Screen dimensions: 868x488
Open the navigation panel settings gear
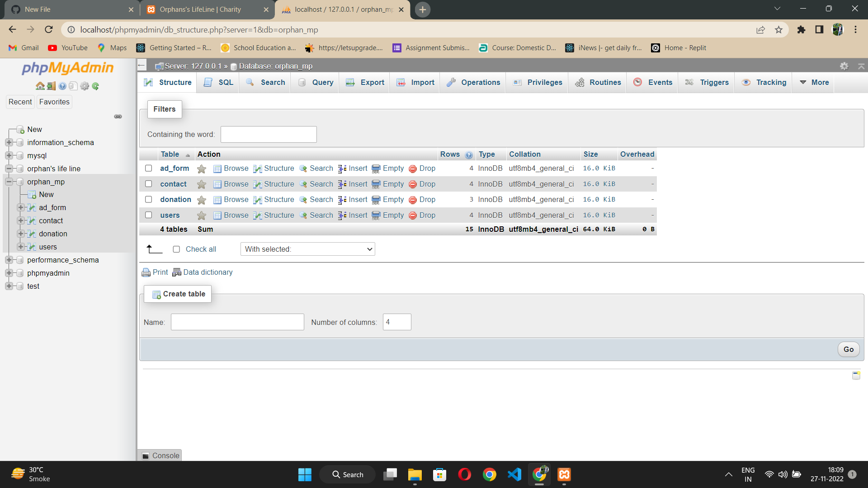[x=85, y=86]
